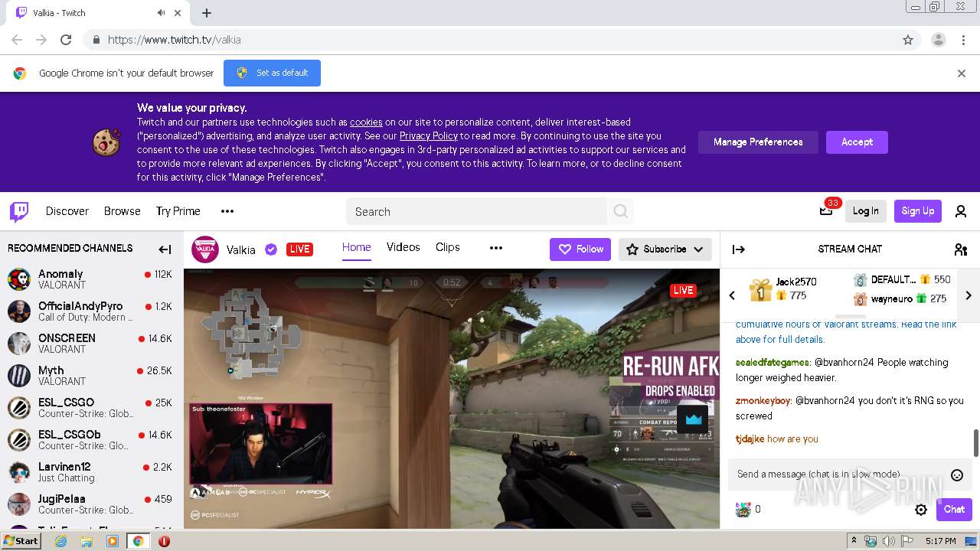The image size is (980, 551).
Task: Open chat settings gear icon
Action: click(x=921, y=510)
